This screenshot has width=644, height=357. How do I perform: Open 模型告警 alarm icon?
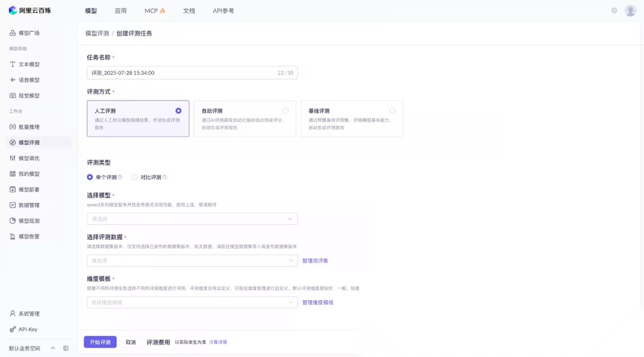click(x=13, y=236)
